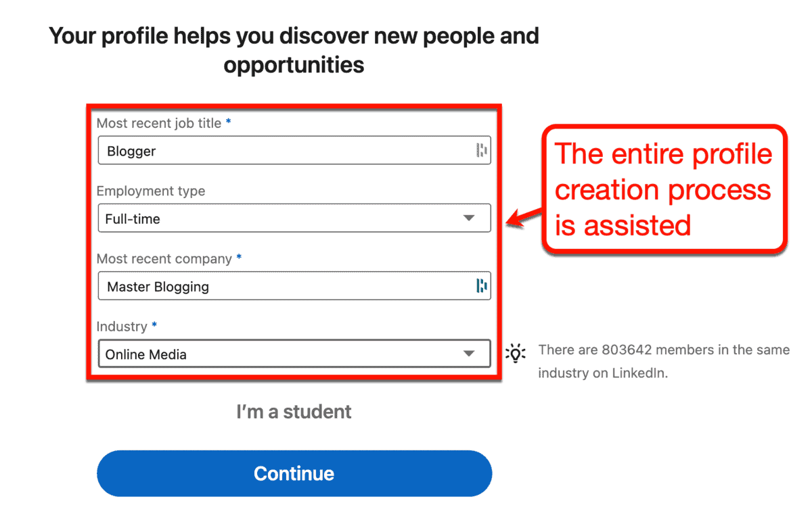This screenshot has width=812, height=520.
Task: Click the red arrow pointing at the form
Action: click(525, 218)
